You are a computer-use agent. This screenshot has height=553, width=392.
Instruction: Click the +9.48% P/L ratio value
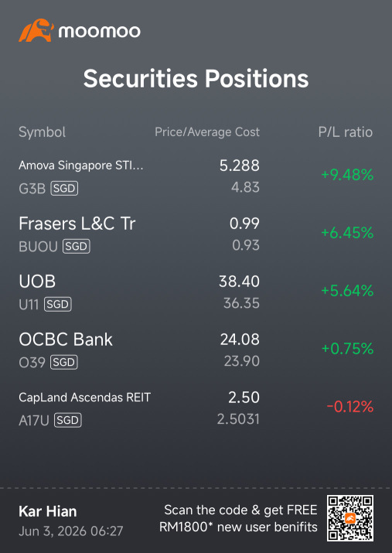point(347,175)
